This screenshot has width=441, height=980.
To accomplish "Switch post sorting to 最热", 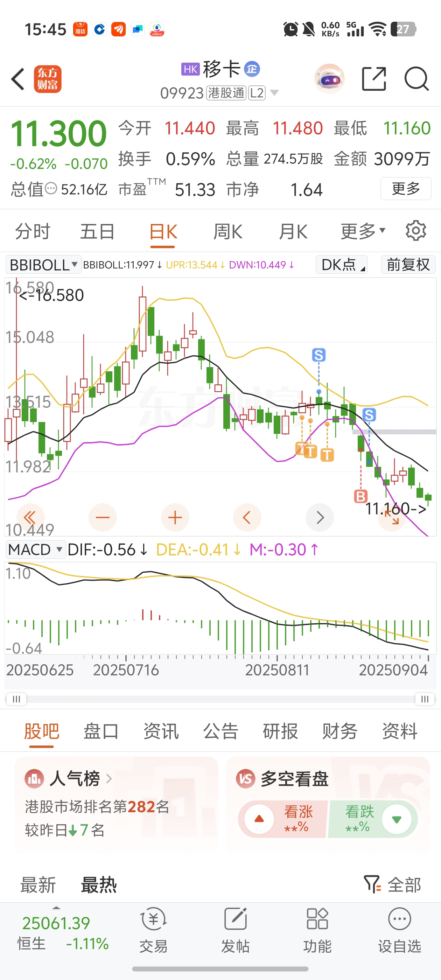I will pyautogui.click(x=99, y=884).
